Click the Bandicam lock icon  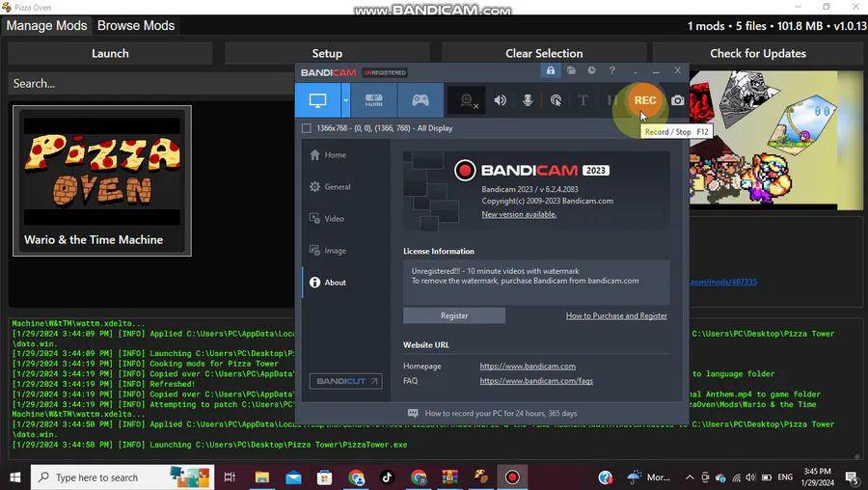[551, 70]
